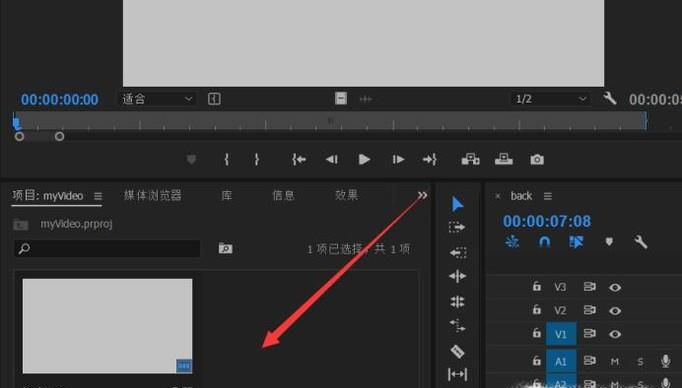The image size is (682, 388).
Task: Hide track V1 output eye
Action: 615,334
